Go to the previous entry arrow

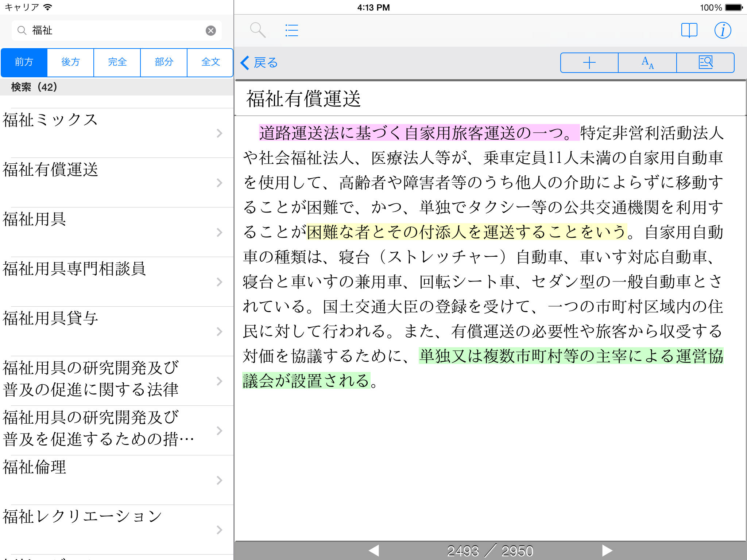click(374, 550)
